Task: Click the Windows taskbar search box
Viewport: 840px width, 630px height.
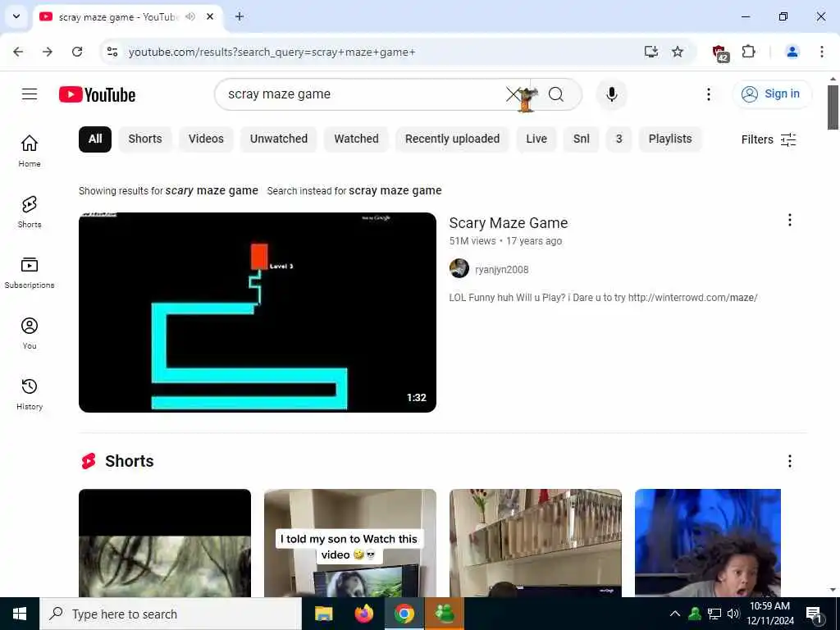Action: 171,614
